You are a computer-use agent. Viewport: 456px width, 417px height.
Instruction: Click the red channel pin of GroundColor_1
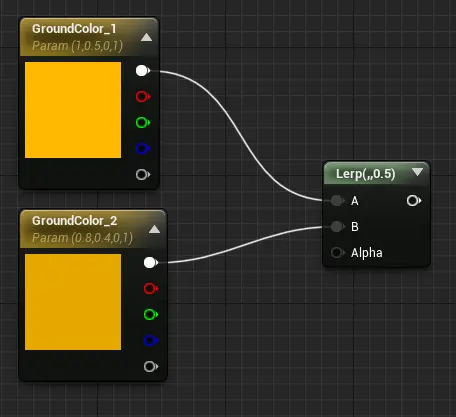point(143,97)
